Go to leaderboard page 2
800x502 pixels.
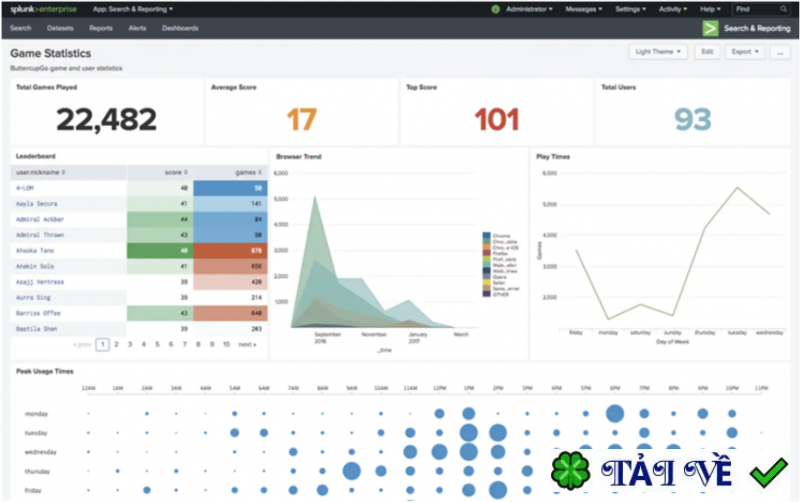coord(116,344)
